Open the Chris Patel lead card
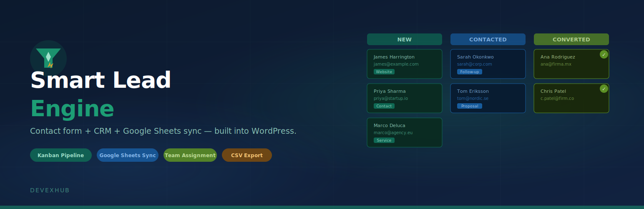 (x=571, y=98)
